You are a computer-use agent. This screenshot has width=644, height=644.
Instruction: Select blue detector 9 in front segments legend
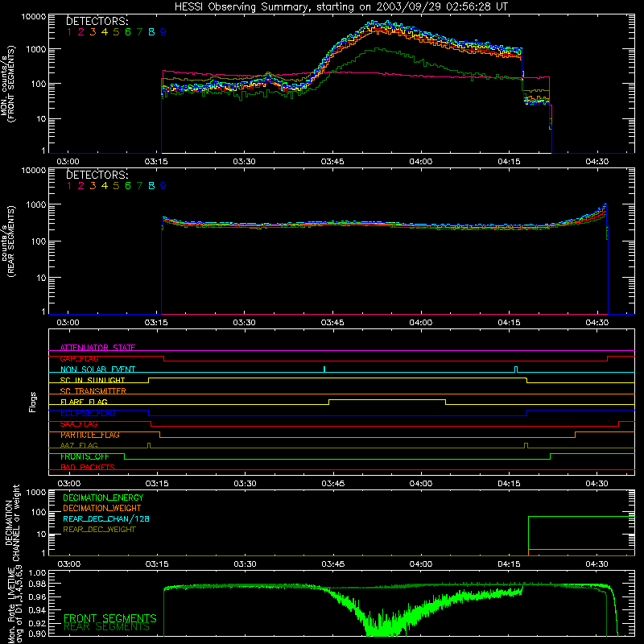(163, 32)
